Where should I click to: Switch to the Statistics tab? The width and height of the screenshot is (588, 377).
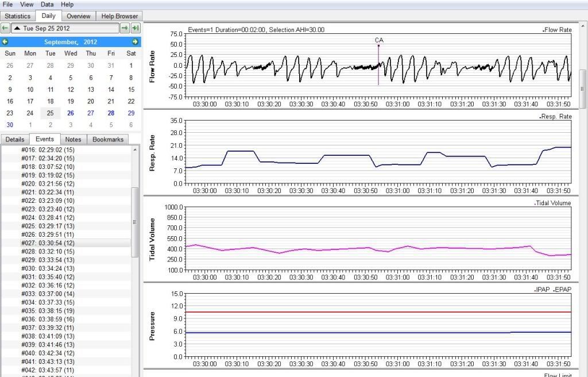click(18, 16)
